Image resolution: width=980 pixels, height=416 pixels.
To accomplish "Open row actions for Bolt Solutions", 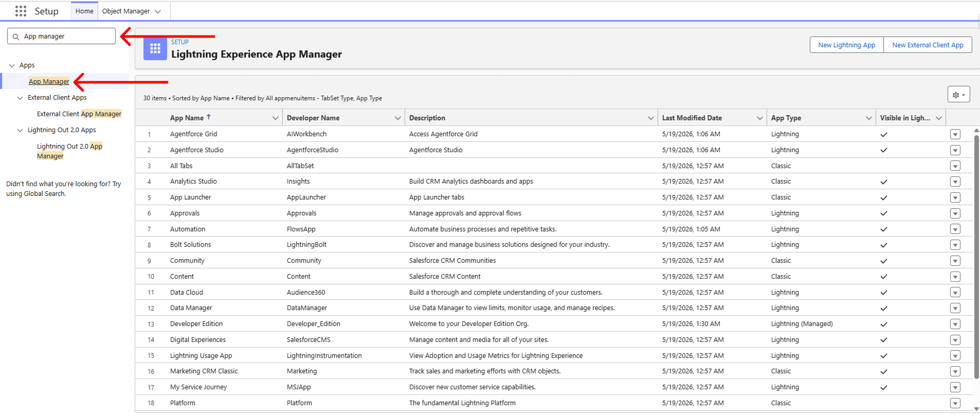I will [955, 245].
